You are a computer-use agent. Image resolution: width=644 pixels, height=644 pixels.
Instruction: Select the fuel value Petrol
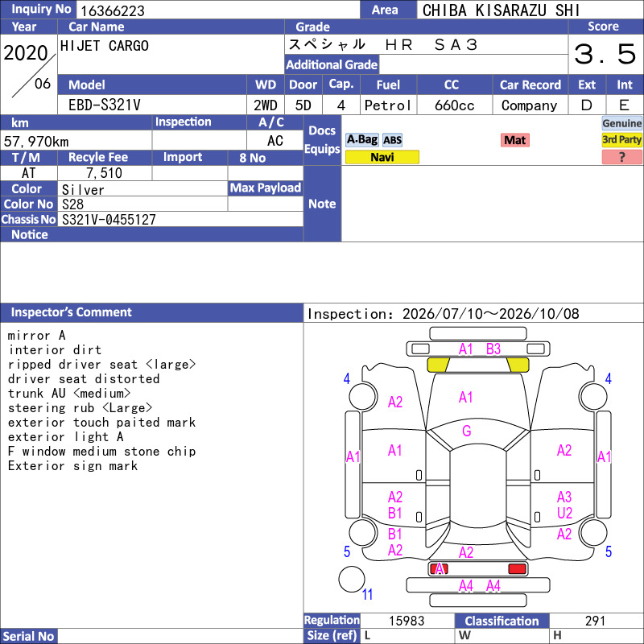tap(388, 105)
